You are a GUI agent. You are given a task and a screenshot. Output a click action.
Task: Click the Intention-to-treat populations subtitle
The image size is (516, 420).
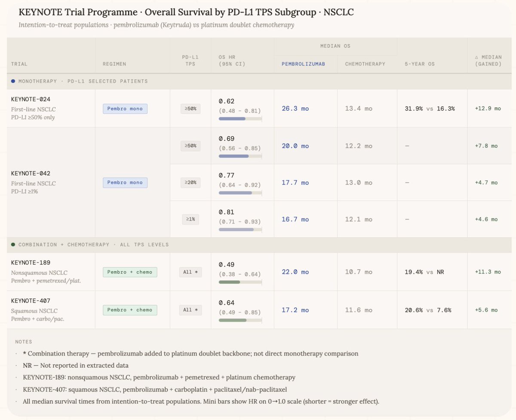156,25
